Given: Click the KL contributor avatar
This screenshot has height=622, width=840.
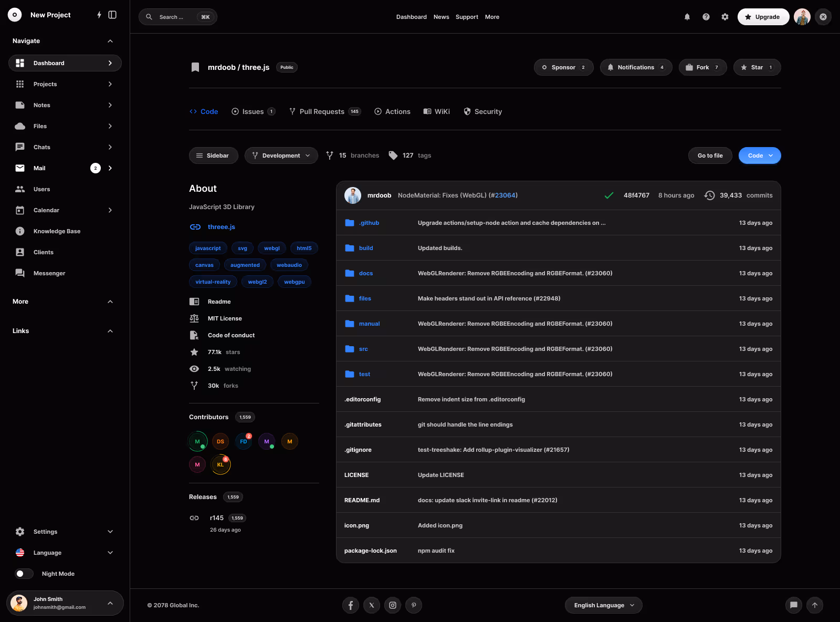Looking at the screenshot, I should (x=220, y=464).
